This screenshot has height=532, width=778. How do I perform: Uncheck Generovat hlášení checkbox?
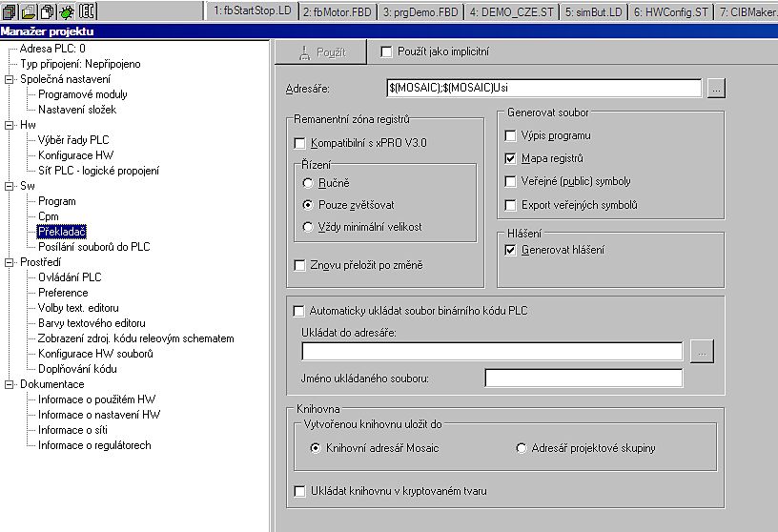coord(511,250)
